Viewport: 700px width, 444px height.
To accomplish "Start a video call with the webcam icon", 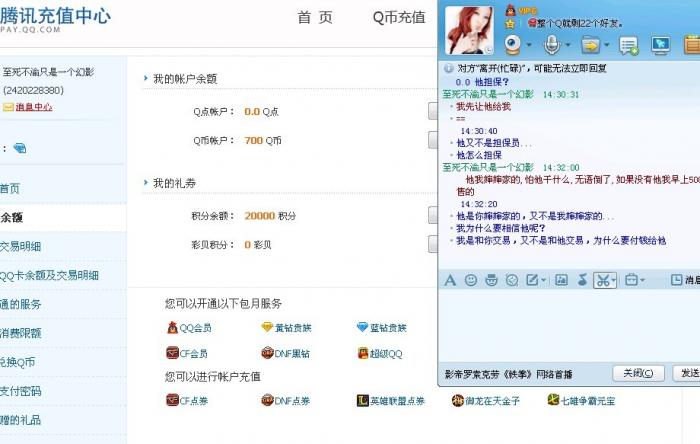I will (512, 45).
